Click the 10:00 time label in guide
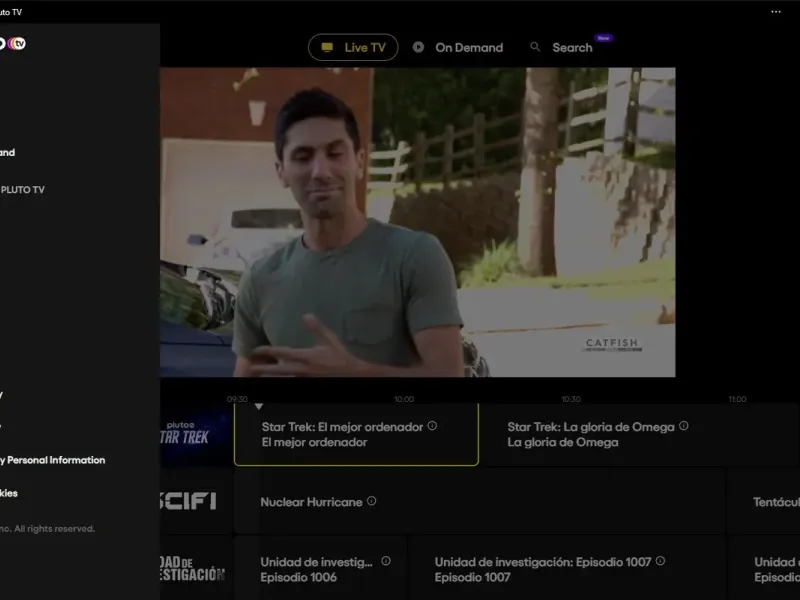Image resolution: width=800 pixels, height=600 pixels. (404, 399)
